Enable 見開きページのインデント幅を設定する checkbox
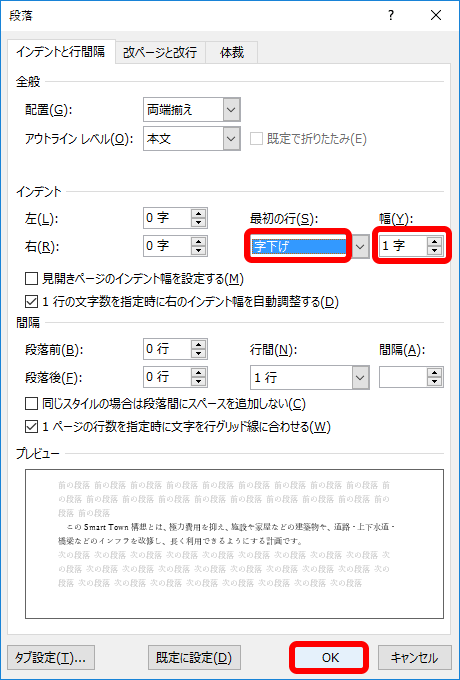Screen dimensions: 460x680 pos(32,279)
